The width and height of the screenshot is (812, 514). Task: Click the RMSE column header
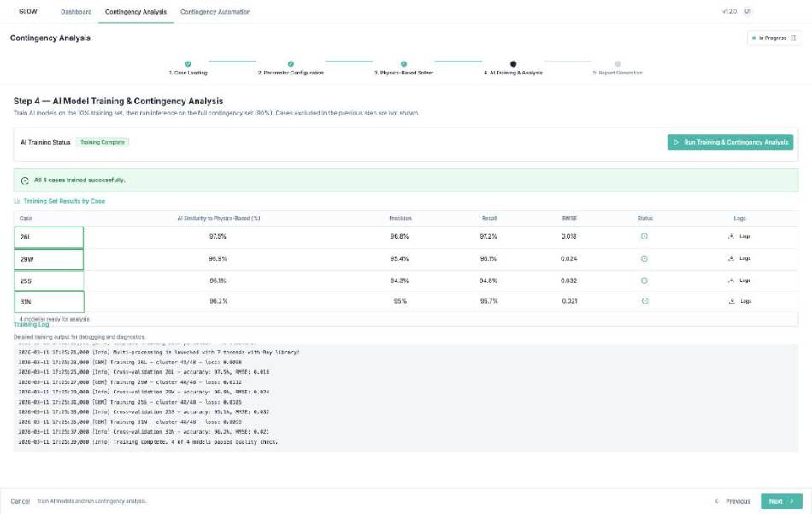569,218
